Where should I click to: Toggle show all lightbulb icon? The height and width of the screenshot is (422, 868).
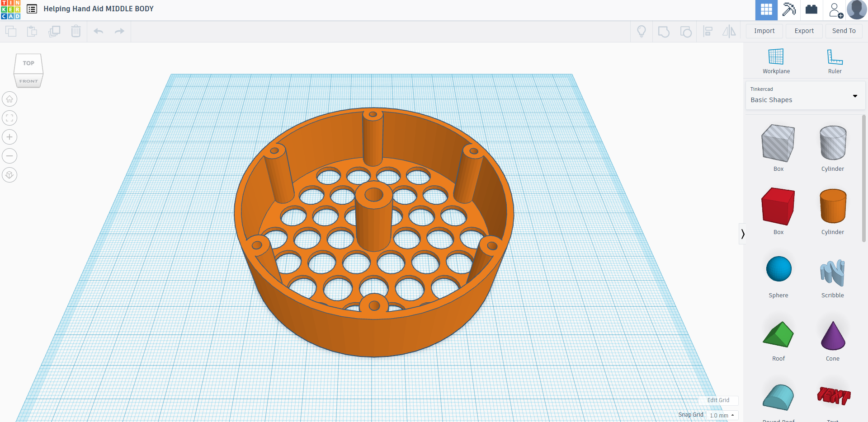pyautogui.click(x=642, y=31)
